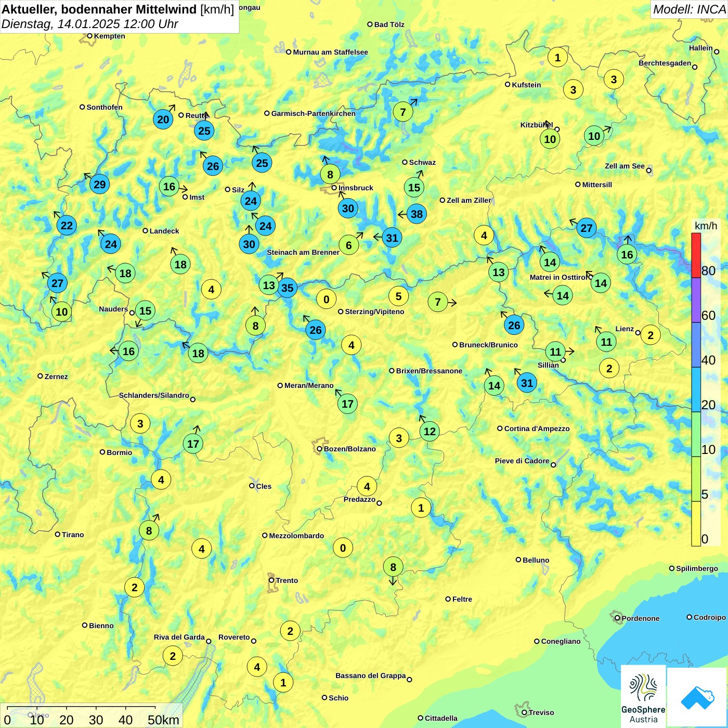Screen dimensions: 728x728
Task: Click the Garmisch-Partenkirchen label
Action: [313, 113]
